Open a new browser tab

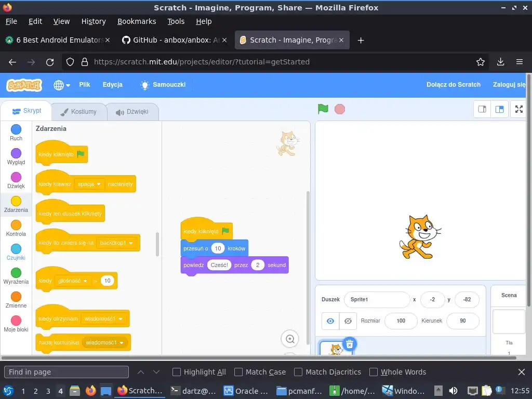pyautogui.click(x=361, y=41)
